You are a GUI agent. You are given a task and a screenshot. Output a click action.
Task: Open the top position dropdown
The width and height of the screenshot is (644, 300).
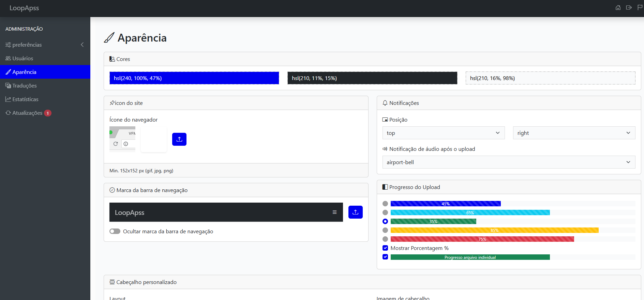[x=444, y=133]
